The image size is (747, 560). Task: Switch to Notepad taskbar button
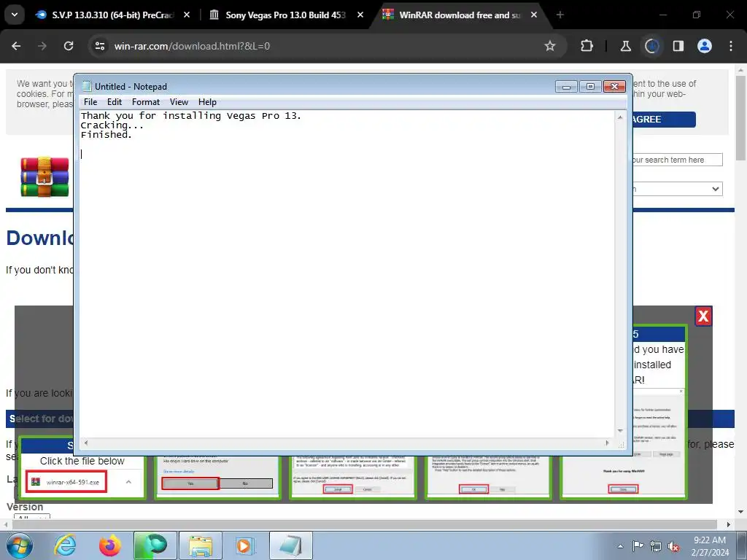(x=291, y=545)
